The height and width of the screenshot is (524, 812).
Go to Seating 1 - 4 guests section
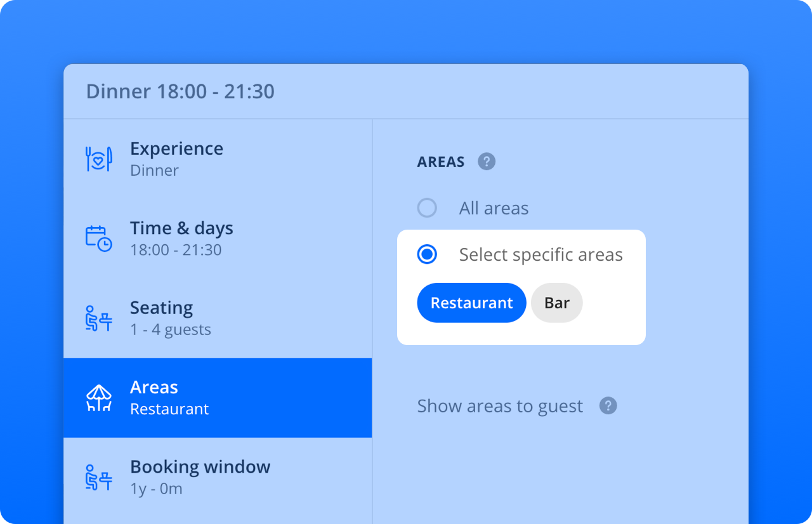click(218, 318)
